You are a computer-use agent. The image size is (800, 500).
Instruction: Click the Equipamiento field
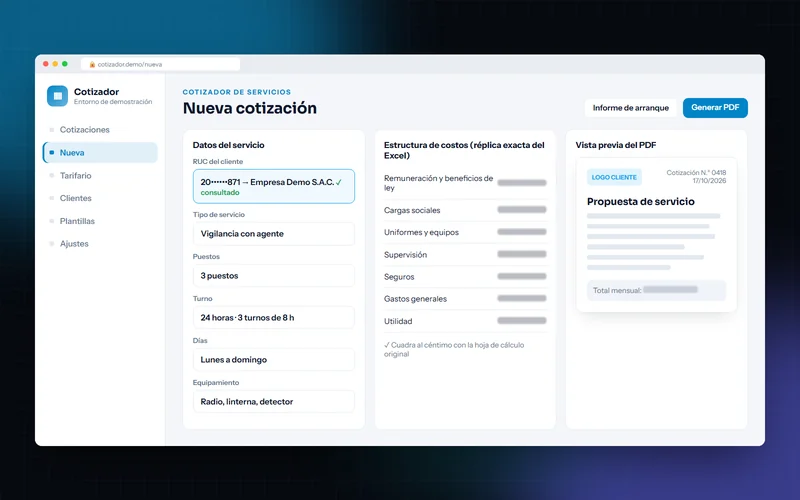click(273, 402)
